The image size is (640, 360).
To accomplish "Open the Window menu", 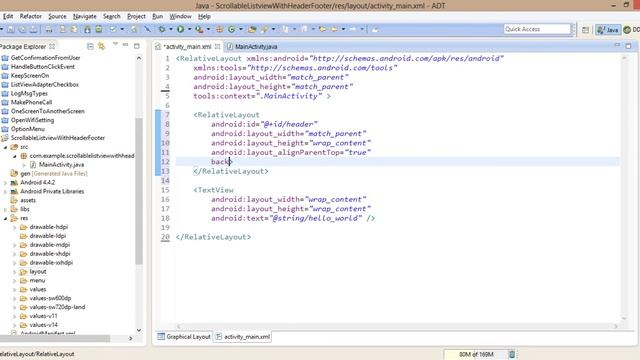I will point(180,16).
